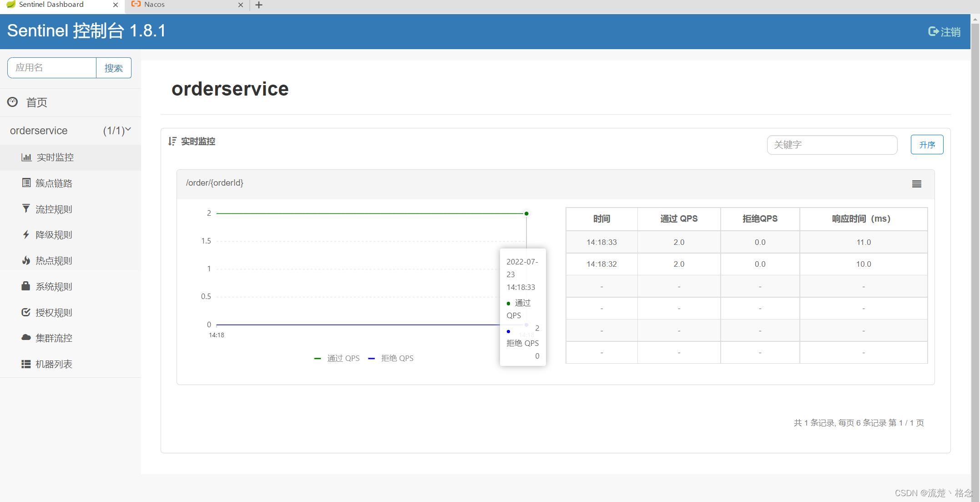The width and height of the screenshot is (980, 502).
Task: Open the 首页 home menu item
Action: click(x=36, y=102)
